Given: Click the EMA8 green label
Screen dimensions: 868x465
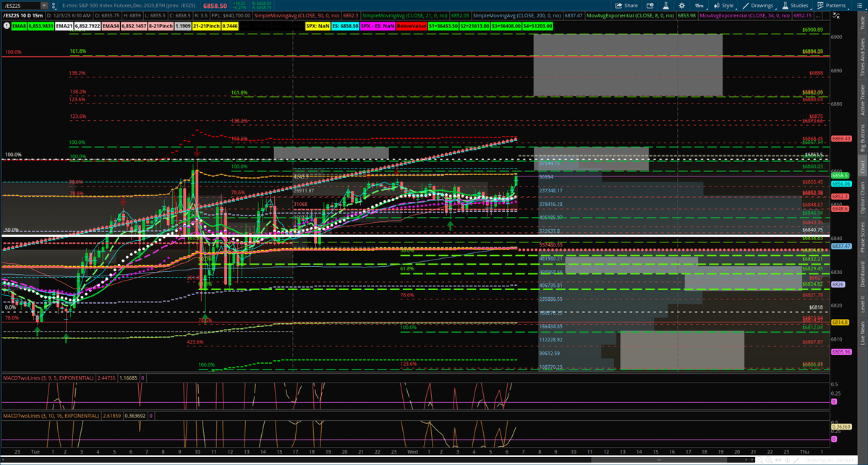Looking at the screenshot, I should pos(19,25).
